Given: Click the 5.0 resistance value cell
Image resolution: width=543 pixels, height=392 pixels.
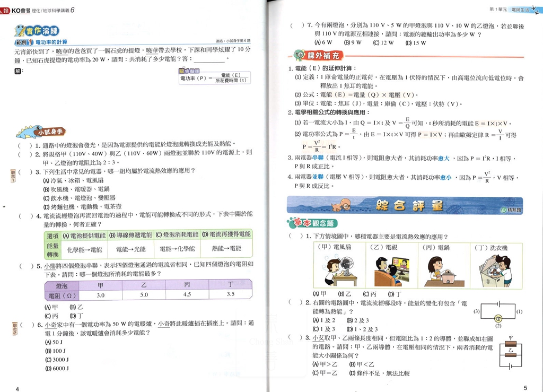Looking at the screenshot, I should [x=144, y=295].
